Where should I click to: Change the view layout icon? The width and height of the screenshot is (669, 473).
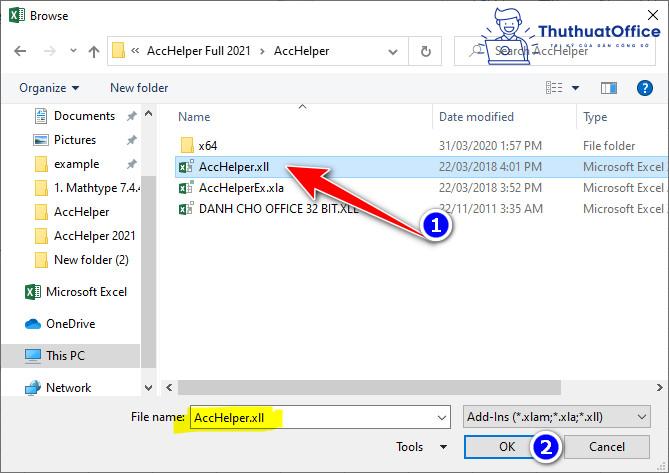coord(554,88)
